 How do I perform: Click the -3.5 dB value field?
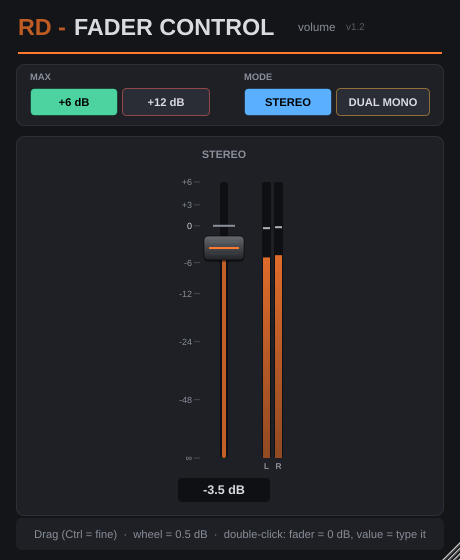[224, 490]
